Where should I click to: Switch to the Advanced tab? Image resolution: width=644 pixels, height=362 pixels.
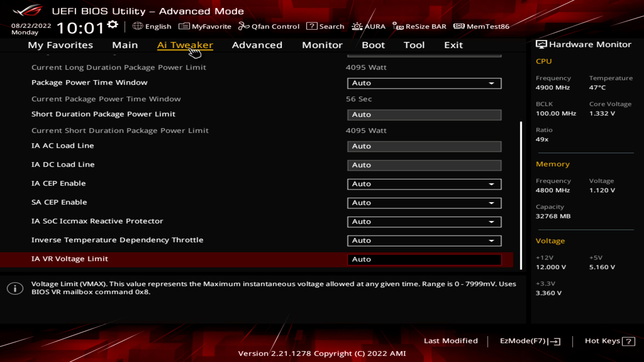click(x=257, y=45)
